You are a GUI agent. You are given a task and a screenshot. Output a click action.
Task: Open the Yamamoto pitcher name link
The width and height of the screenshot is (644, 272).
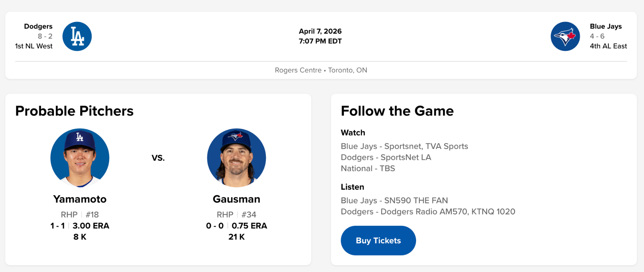(x=80, y=199)
